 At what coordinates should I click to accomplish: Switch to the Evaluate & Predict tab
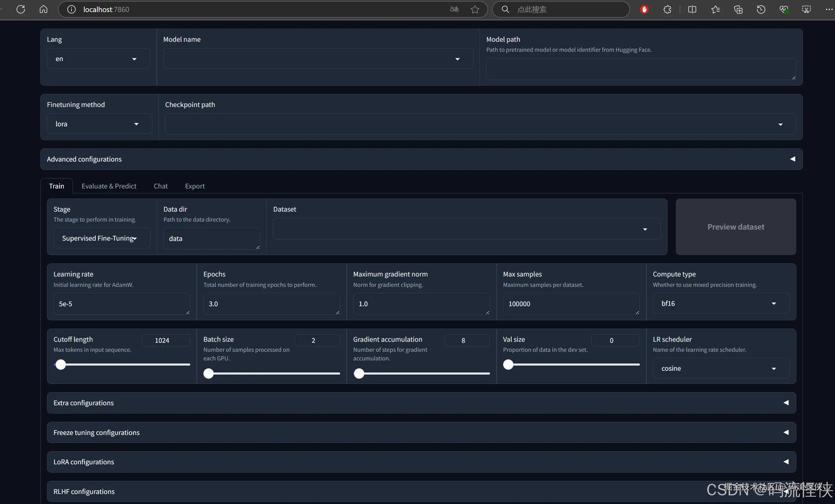coord(109,186)
